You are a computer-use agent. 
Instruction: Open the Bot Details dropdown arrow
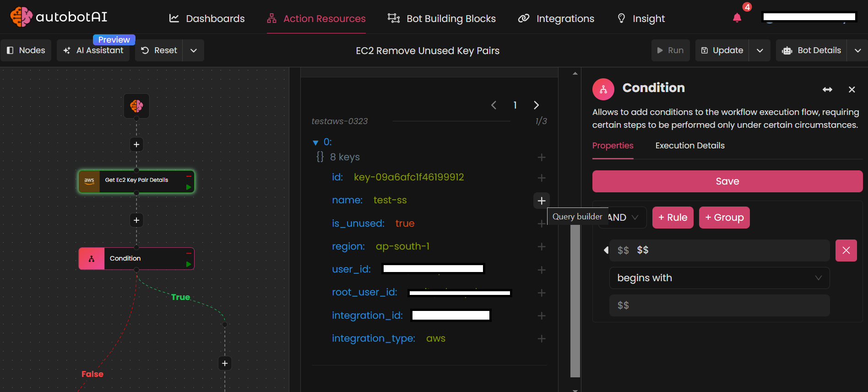(857, 50)
